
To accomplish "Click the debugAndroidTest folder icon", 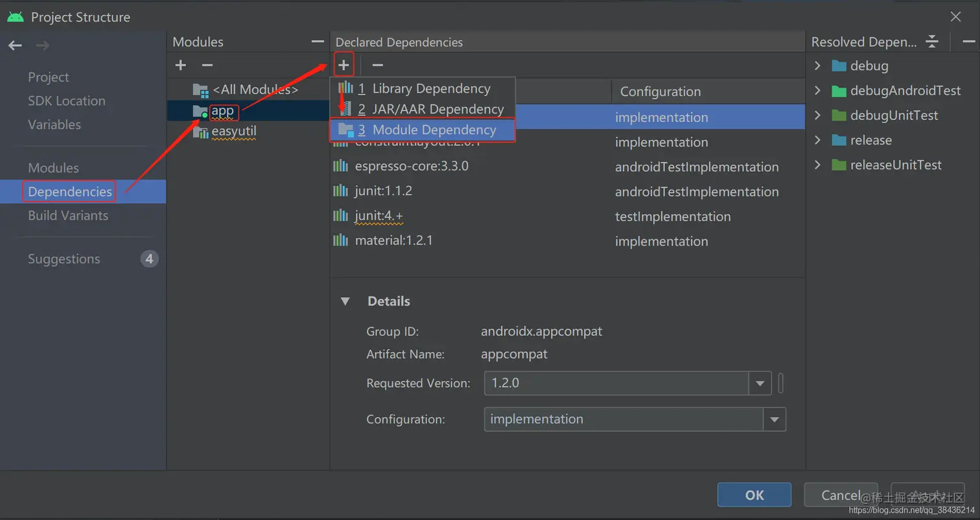I will point(839,91).
